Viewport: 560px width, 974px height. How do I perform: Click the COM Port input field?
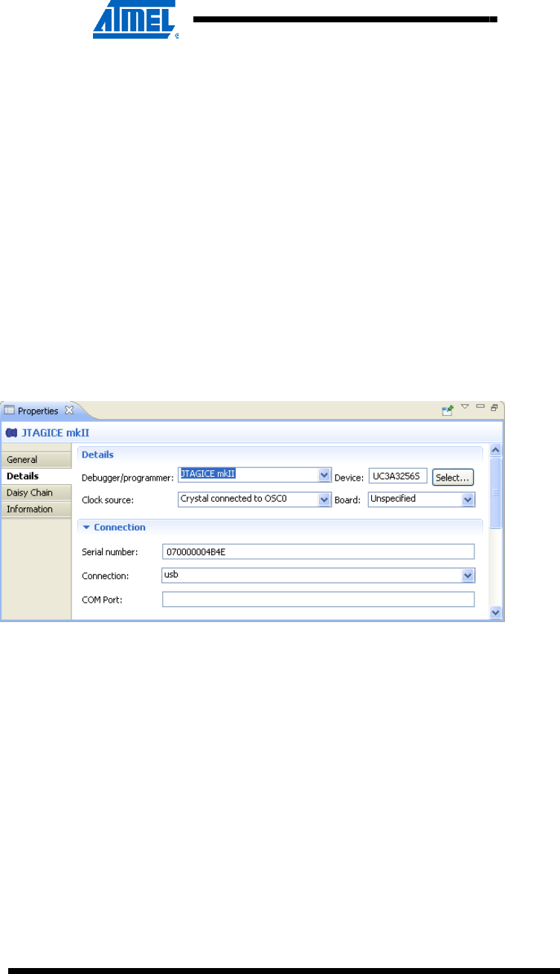coord(318,600)
